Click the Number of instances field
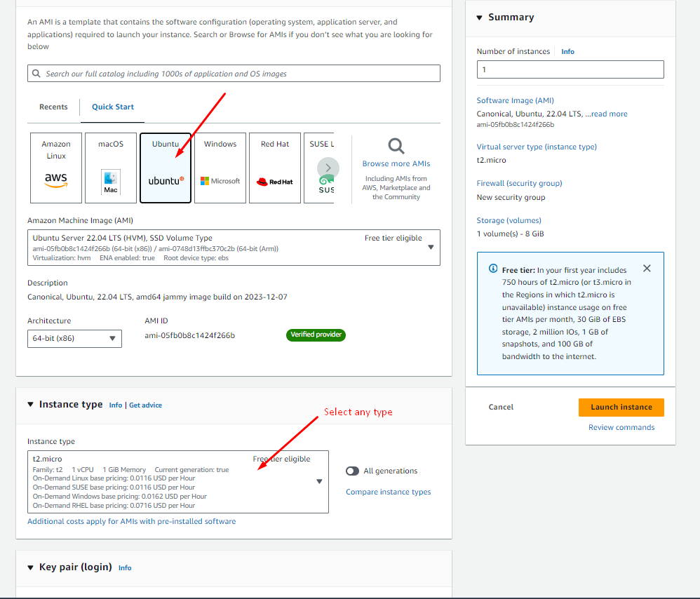The width and height of the screenshot is (700, 599). click(x=570, y=69)
